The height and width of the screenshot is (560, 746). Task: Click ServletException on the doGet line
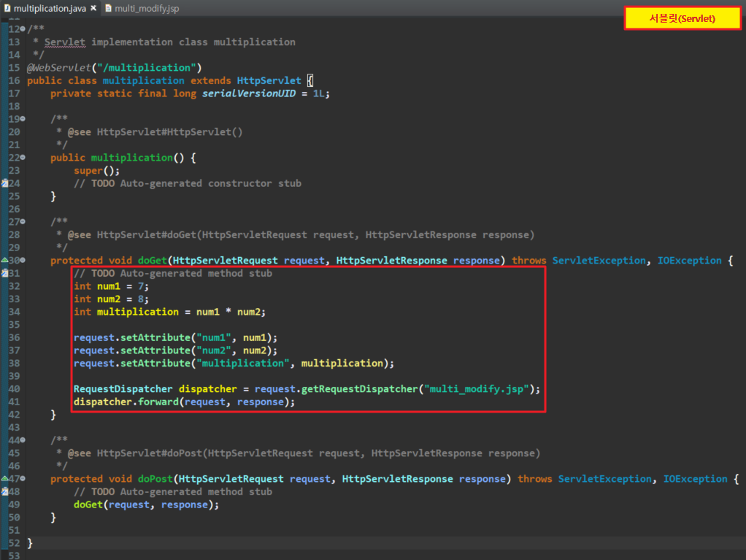pyautogui.click(x=599, y=260)
